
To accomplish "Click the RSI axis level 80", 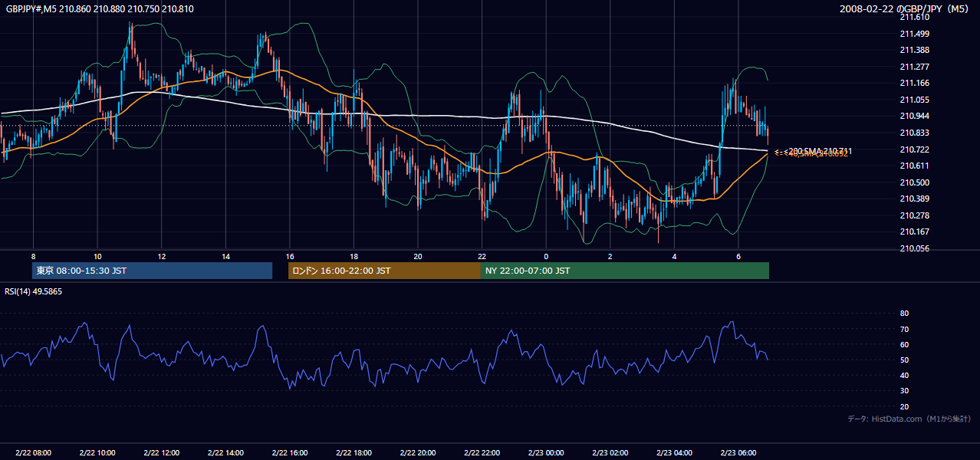I will 905,314.
